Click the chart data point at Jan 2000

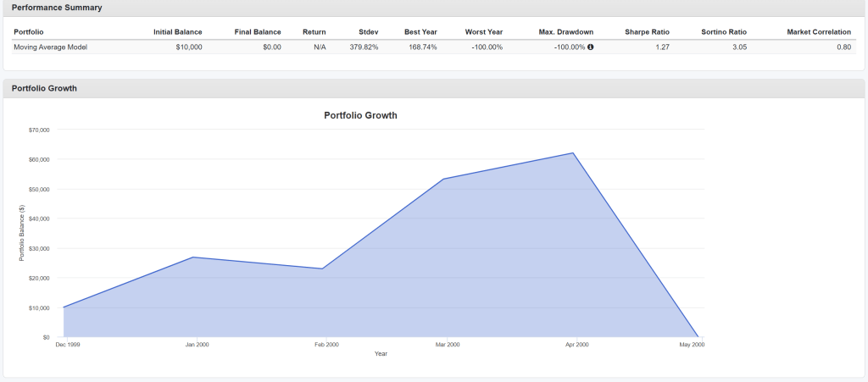click(192, 257)
